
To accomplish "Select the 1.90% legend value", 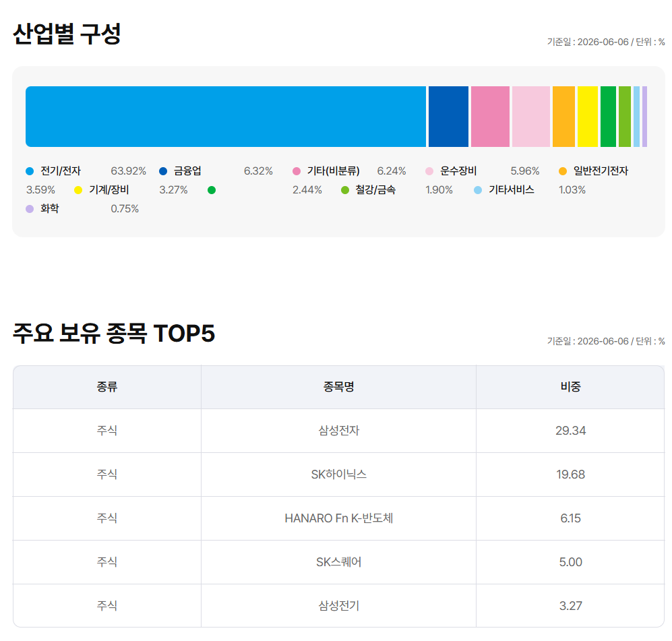I will [439, 190].
